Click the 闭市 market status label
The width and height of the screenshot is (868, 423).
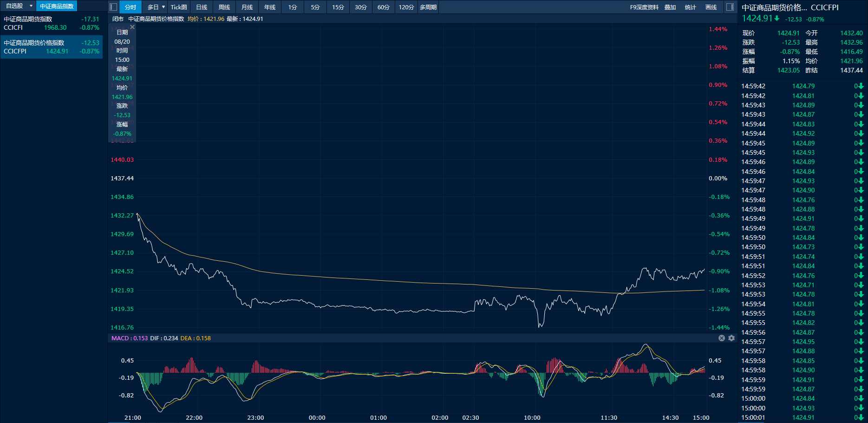click(x=118, y=19)
